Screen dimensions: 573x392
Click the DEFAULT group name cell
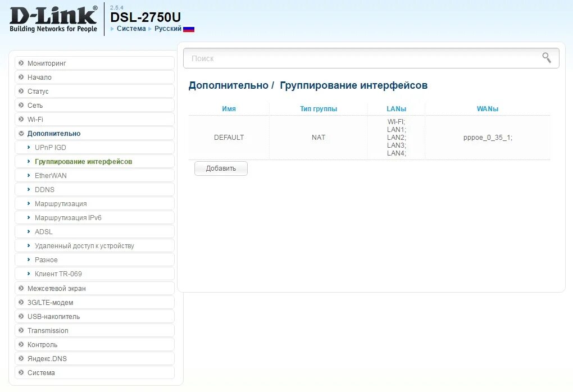[x=229, y=138]
